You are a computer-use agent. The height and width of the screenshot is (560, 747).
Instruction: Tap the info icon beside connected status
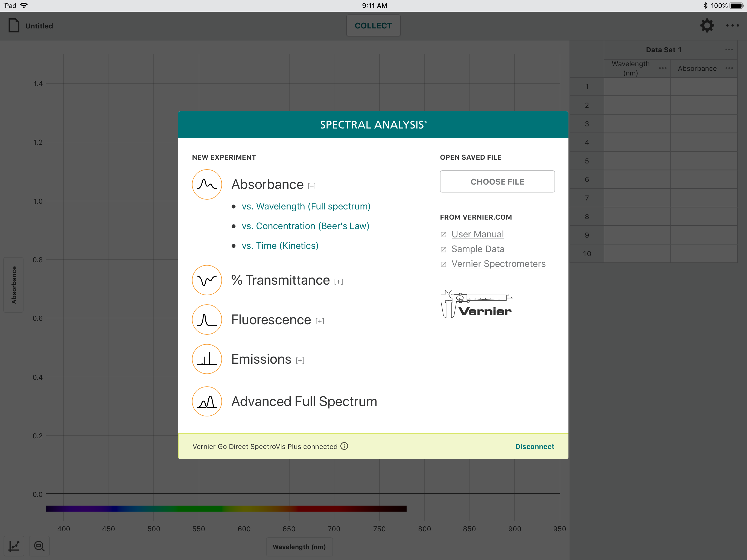click(344, 446)
